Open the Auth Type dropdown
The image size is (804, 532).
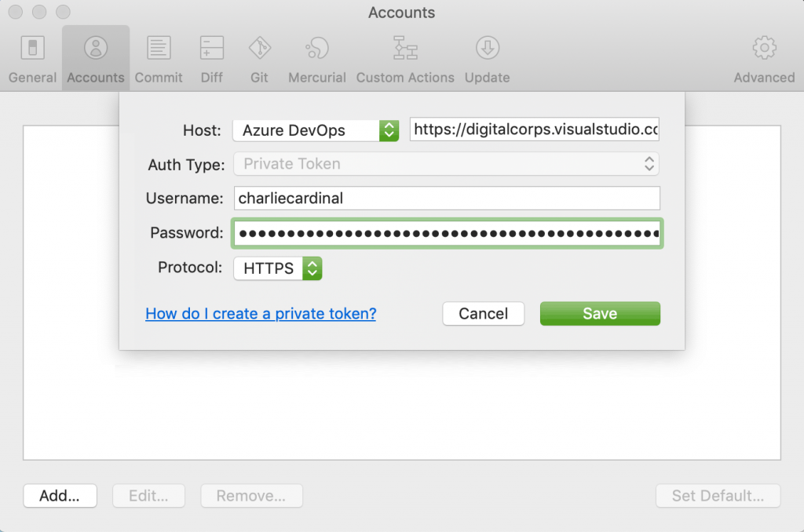coord(446,164)
